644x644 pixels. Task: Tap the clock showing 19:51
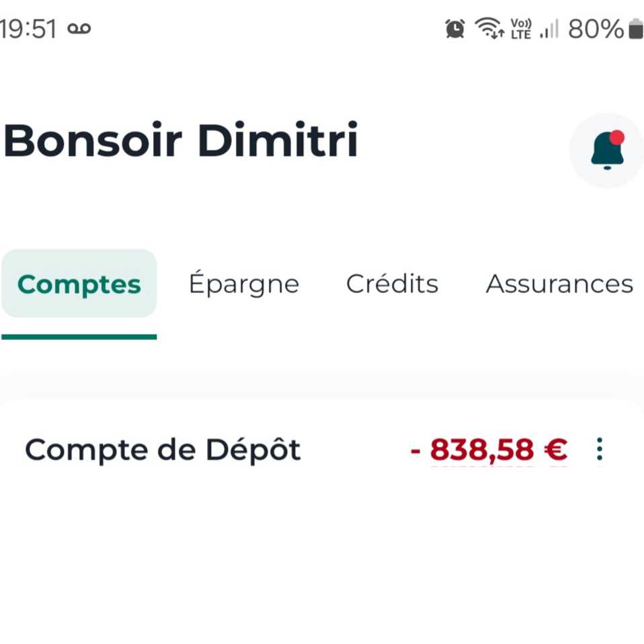point(27,28)
